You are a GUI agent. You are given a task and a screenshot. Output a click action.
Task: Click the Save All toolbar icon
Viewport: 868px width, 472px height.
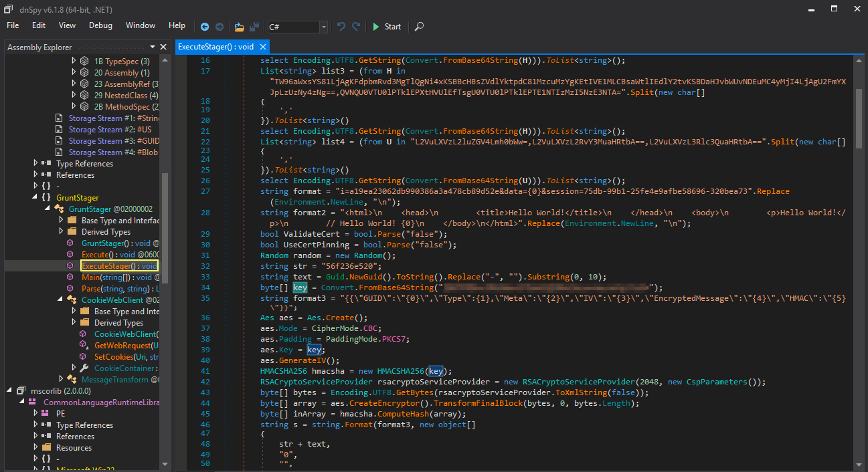tap(254, 27)
